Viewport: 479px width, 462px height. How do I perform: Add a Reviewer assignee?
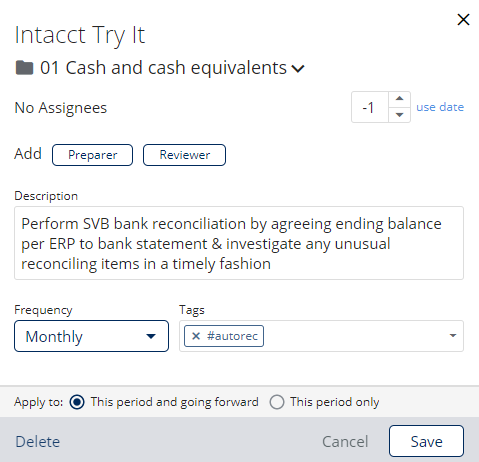pos(184,155)
